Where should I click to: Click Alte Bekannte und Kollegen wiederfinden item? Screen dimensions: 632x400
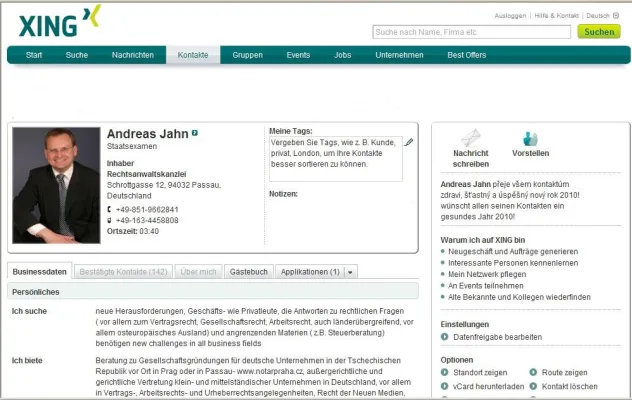point(519,297)
